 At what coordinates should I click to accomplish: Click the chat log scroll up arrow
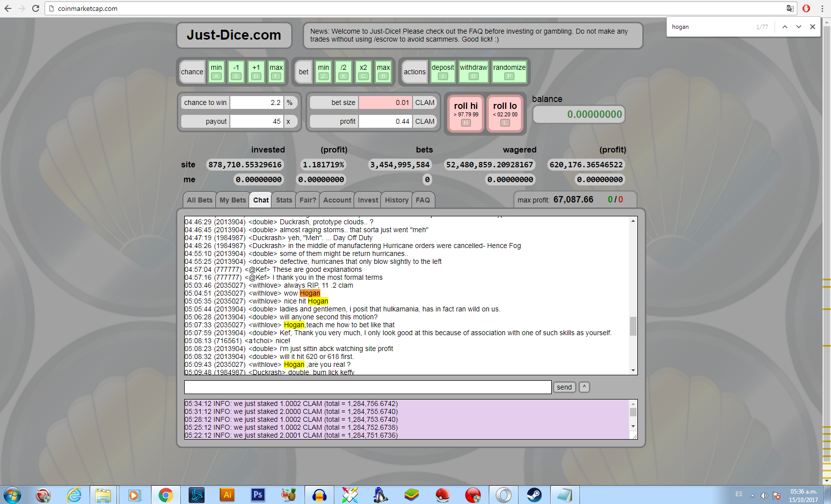(633, 221)
